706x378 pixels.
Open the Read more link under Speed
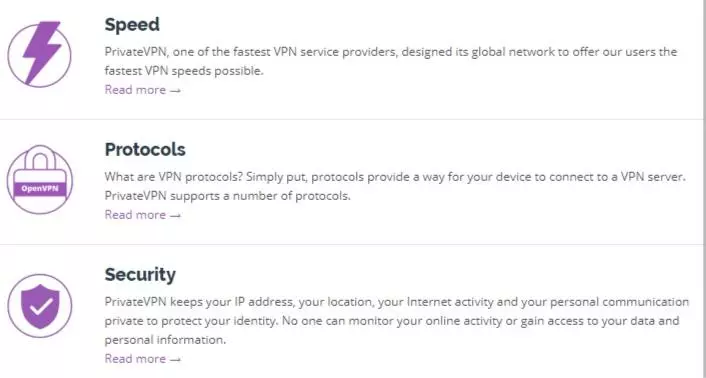pyautogui.click(x=143, y=90)
